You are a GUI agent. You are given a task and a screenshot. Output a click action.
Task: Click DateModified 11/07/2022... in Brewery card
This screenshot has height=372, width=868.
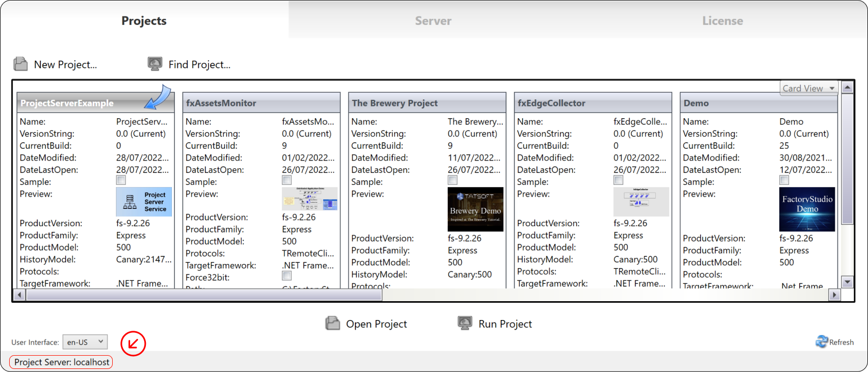474,158
